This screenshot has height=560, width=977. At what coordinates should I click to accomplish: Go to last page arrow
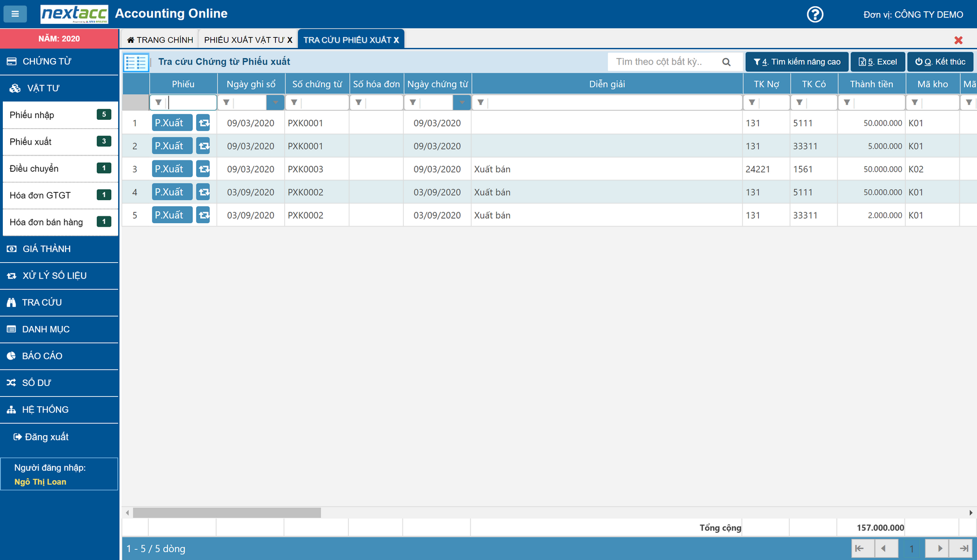click(963, 548)
